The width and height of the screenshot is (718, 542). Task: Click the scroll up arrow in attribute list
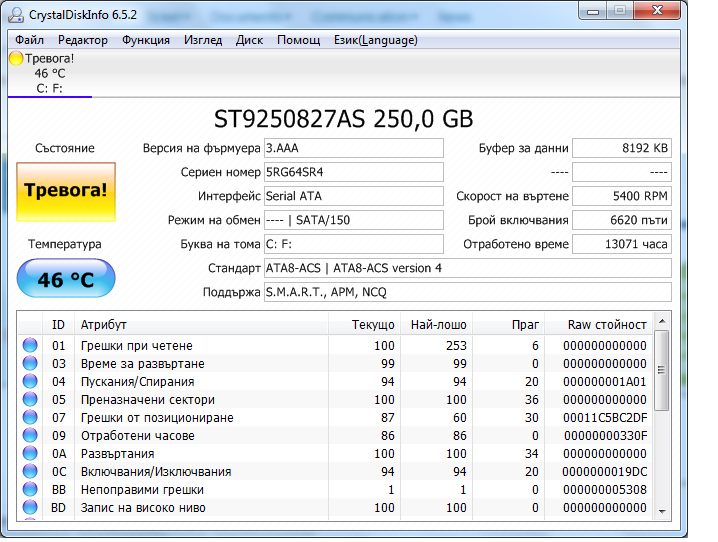coord(662,321)
